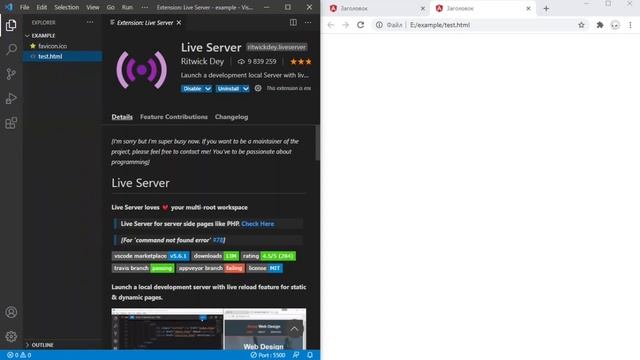Click site information icon in address bar
This screenshot has height=360, width=640.
(x=379, y=25)
